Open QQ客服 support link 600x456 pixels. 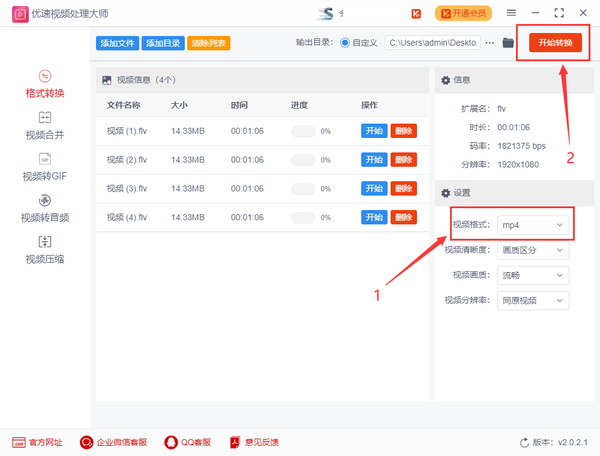pyautogui.click(x=188, y=442)
